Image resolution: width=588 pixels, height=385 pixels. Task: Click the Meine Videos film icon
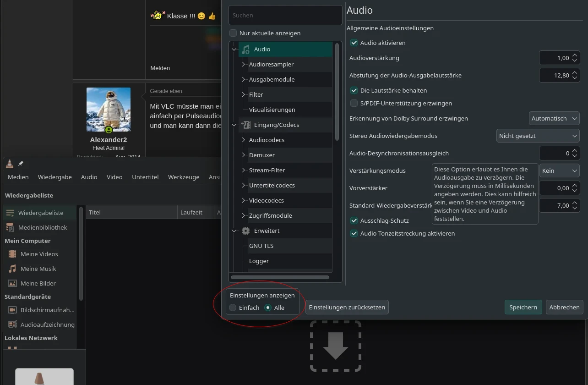12,254
